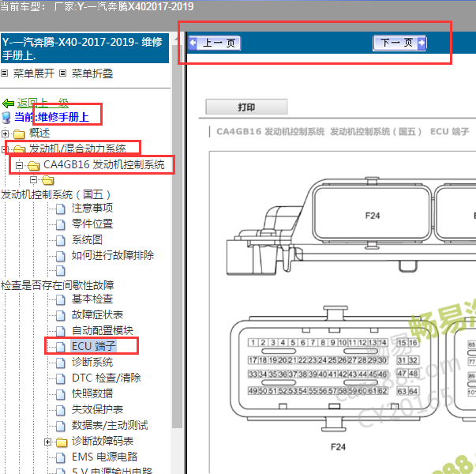476x474 pixels.
Task: Click document icon beside 快照数据
Action: (61, 394)
